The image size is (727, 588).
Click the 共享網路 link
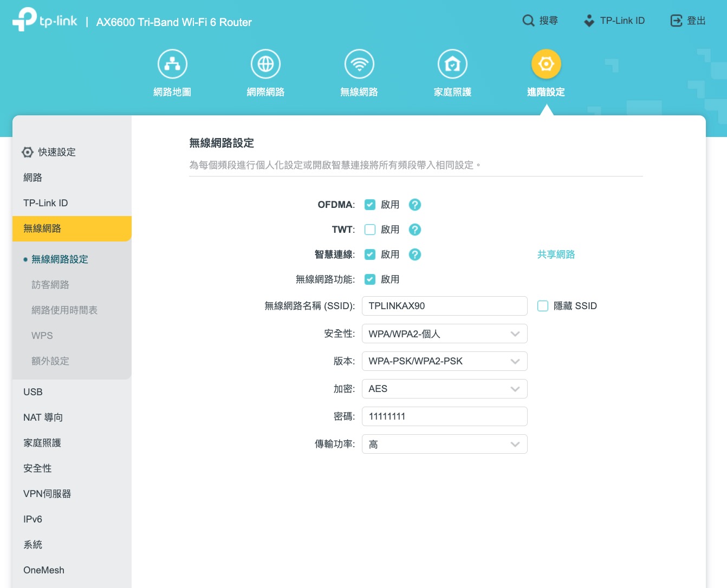click(556, 254)
